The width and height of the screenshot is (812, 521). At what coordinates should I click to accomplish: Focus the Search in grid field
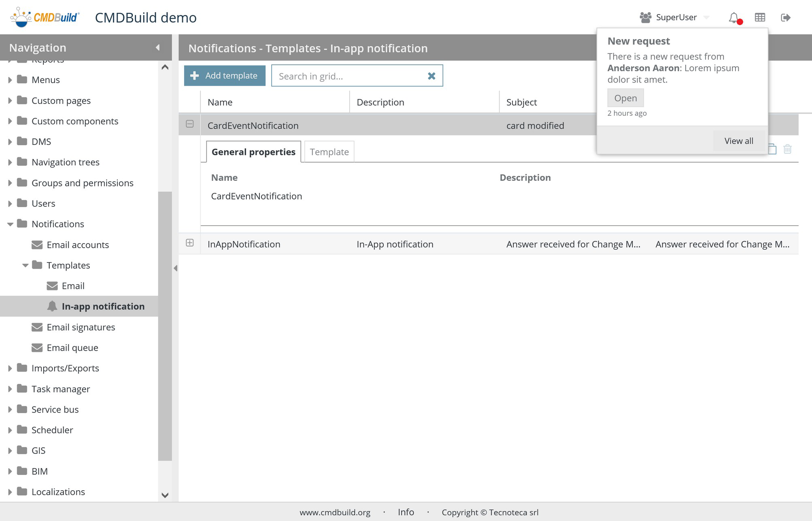click(348, 76)
